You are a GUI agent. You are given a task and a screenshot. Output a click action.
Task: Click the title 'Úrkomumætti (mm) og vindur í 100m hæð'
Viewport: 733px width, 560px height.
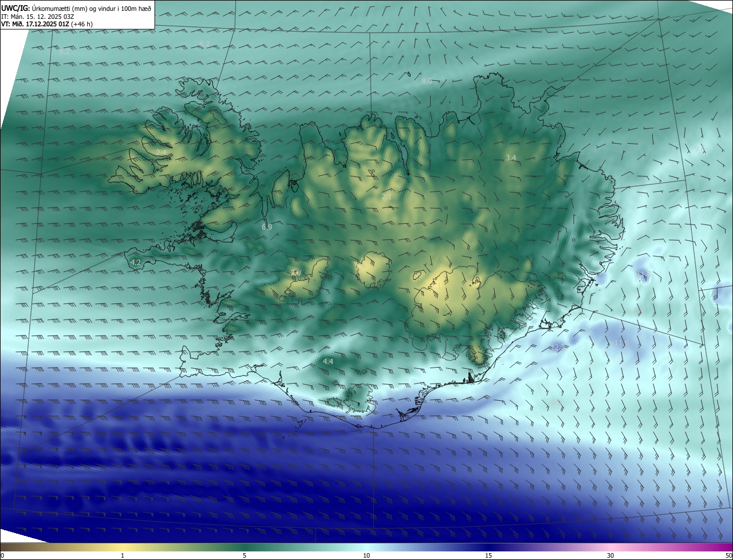click(x=92, y=8)
